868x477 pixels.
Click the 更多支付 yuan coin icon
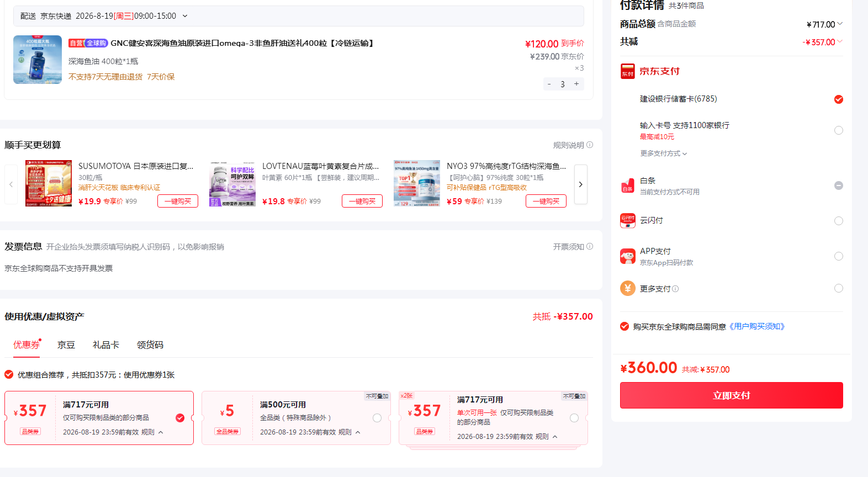point(628,288)
